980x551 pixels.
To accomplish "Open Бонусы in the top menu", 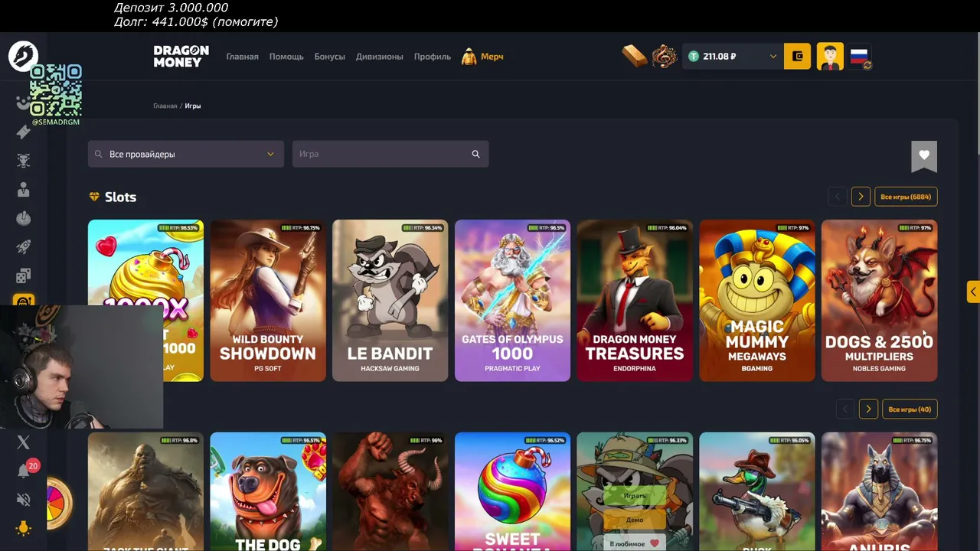I will coord(330,57).
